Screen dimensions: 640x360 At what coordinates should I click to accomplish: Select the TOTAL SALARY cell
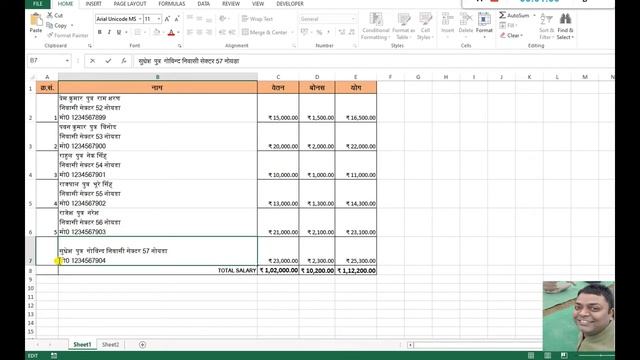(x=158, y=270)
